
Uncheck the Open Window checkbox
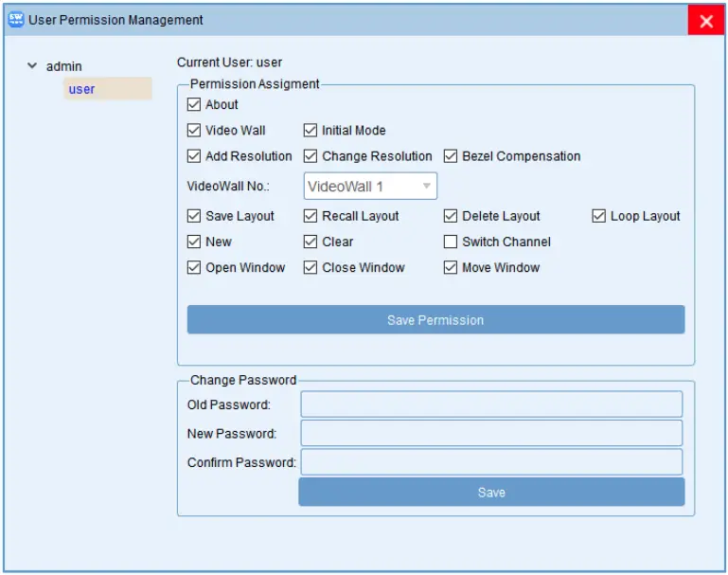(194, 267)
